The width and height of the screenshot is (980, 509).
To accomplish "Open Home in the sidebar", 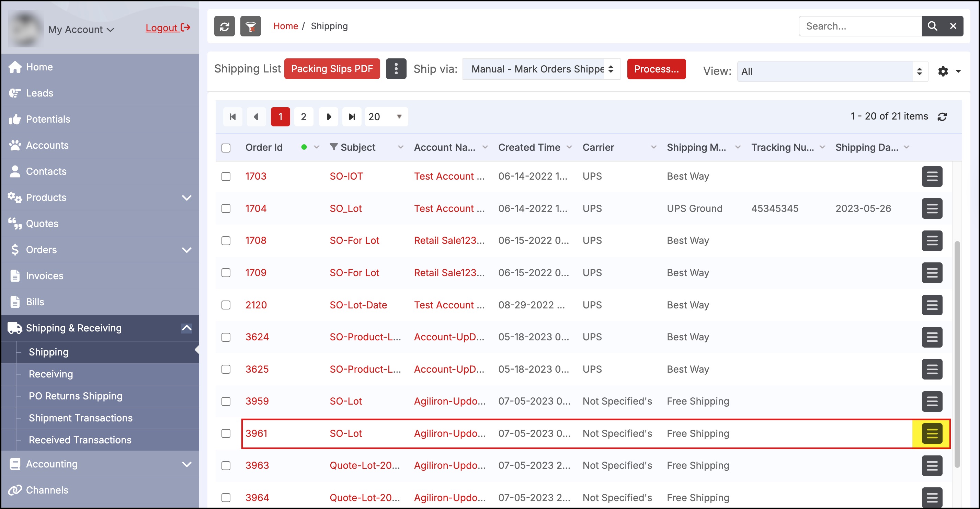I will (x=100, y=67).
